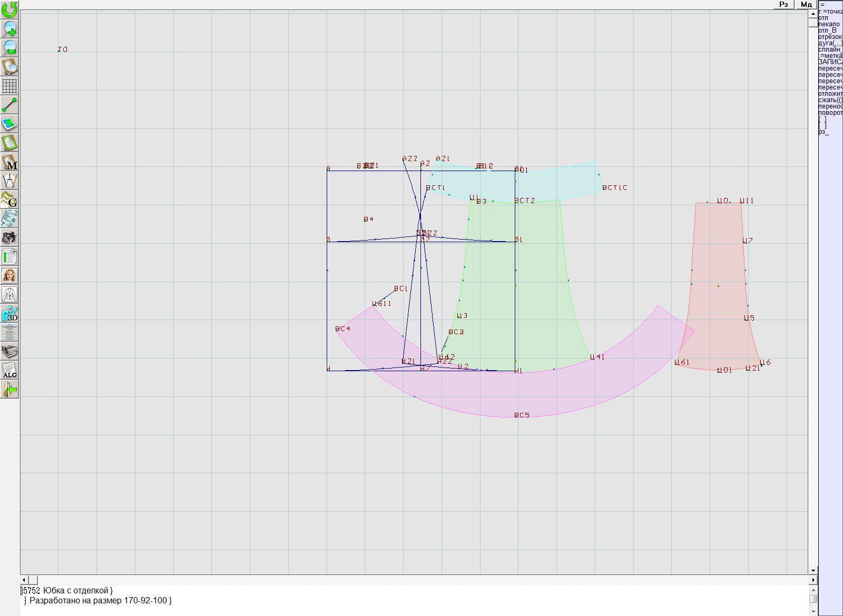Click the ALG algorithm document icon
This screenshot has height=616, width=843.
9,370
